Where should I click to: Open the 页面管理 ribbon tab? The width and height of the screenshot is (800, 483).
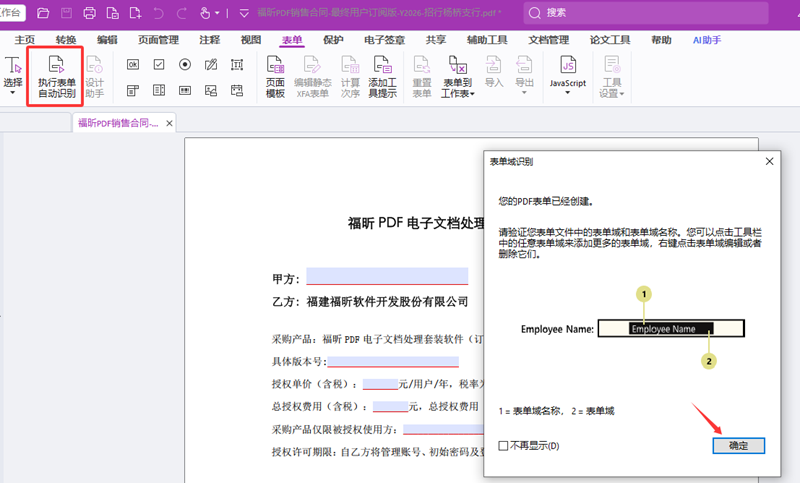point(158,40)
